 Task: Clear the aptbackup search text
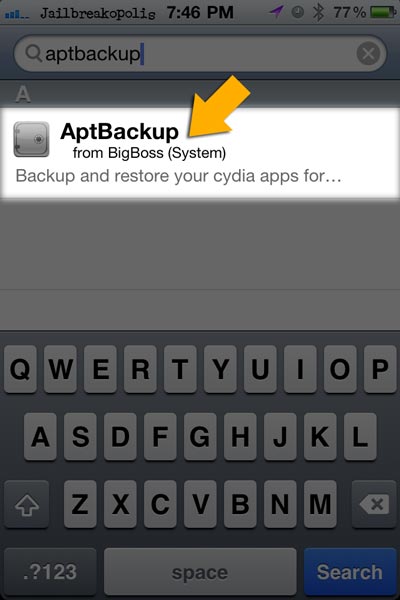coord(368,54)
